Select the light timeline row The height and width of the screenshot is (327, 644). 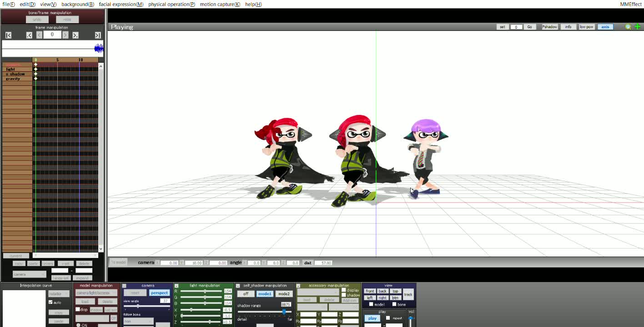click(x=17, y=69)
